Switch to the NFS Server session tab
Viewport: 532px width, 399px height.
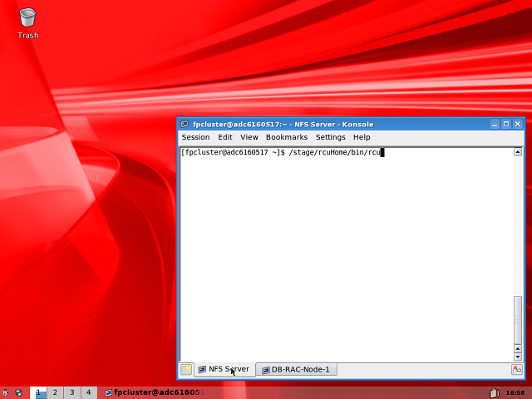224,369
